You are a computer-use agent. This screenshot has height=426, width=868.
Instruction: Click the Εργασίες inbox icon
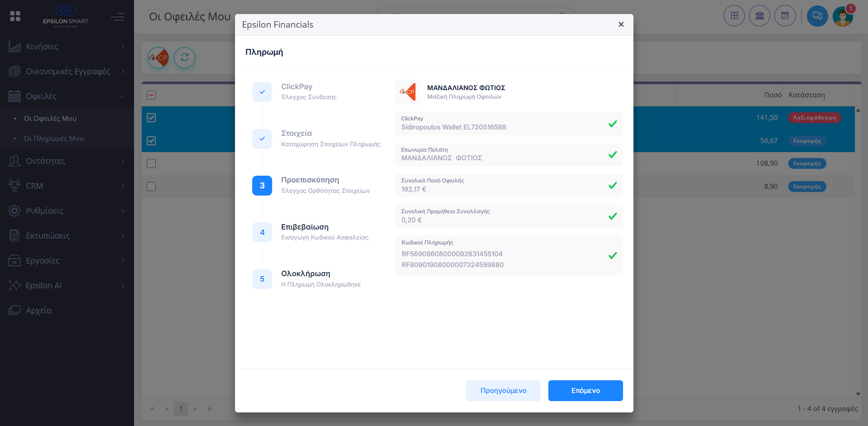pos(14,261)
